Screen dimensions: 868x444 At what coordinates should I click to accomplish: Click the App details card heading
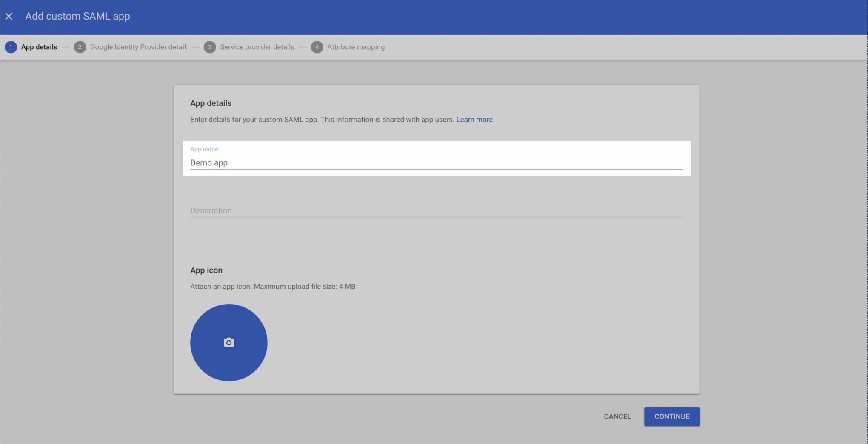(x=211, y=103)
